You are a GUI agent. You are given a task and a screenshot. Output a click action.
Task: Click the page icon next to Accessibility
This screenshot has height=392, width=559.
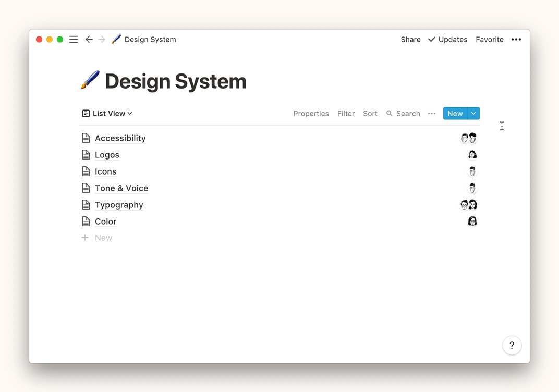86,138
